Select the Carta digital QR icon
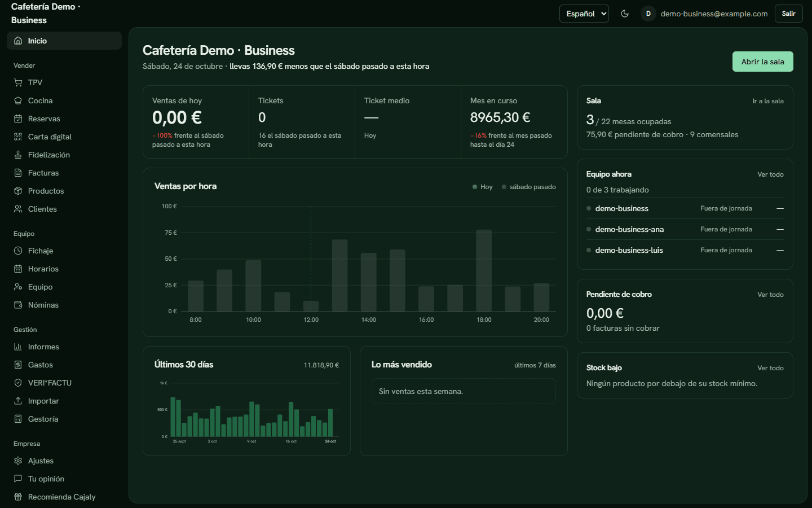This screenshot has width=812, height=508. pyautogui.click(x=18, y=137)
